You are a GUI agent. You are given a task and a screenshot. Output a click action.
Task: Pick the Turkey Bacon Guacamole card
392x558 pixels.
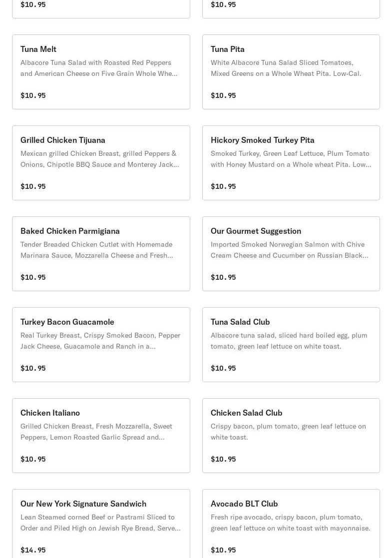(67, 322)
